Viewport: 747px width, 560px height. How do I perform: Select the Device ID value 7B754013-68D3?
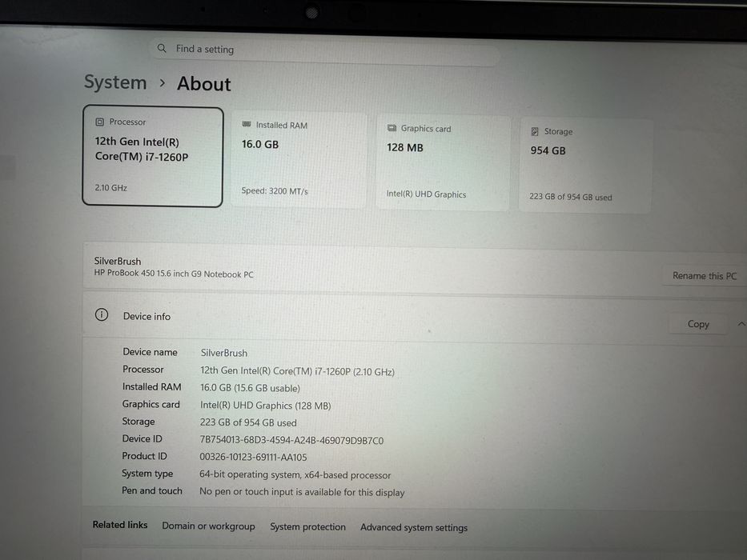tap(291, 441)
